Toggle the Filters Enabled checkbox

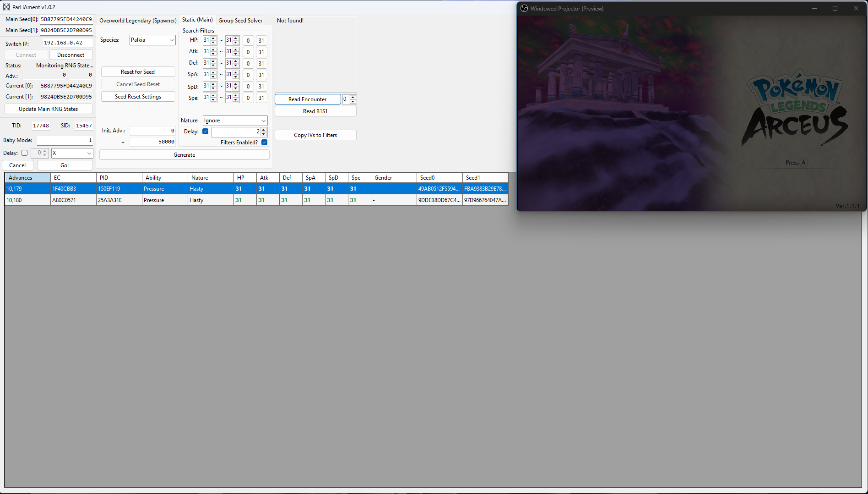click(x=264, y=143)
